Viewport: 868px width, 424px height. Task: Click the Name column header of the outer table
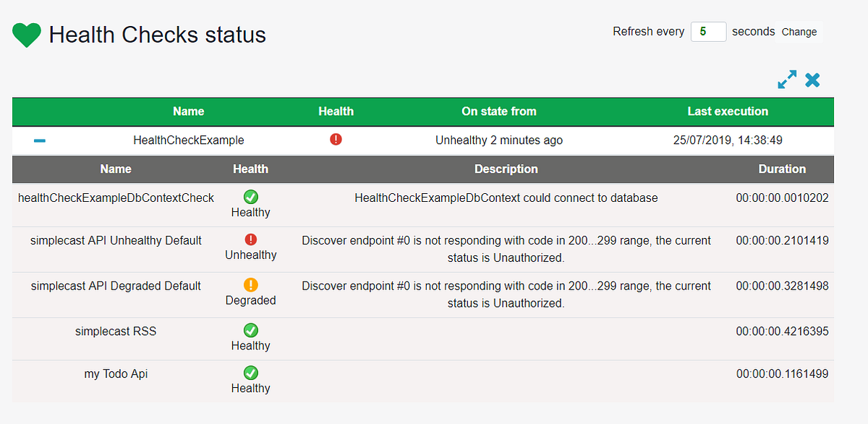tap(188, 111)
